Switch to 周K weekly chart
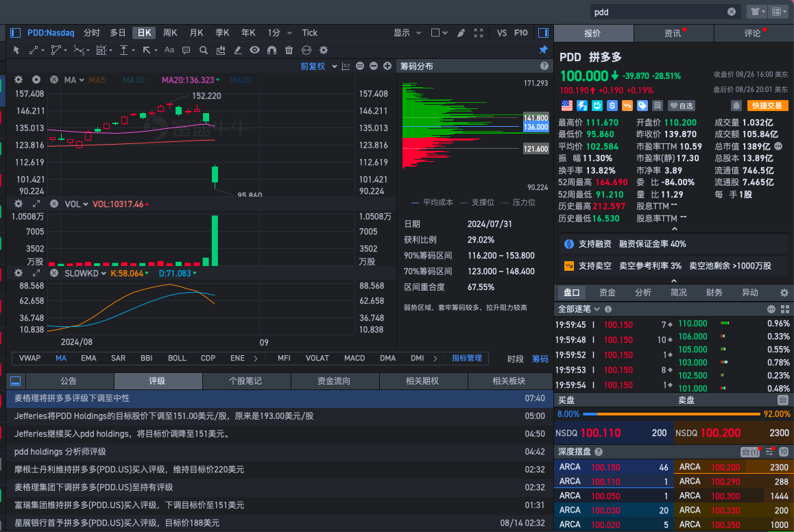The width and height of the screenshot is (794, 532). tap(170, 33)
